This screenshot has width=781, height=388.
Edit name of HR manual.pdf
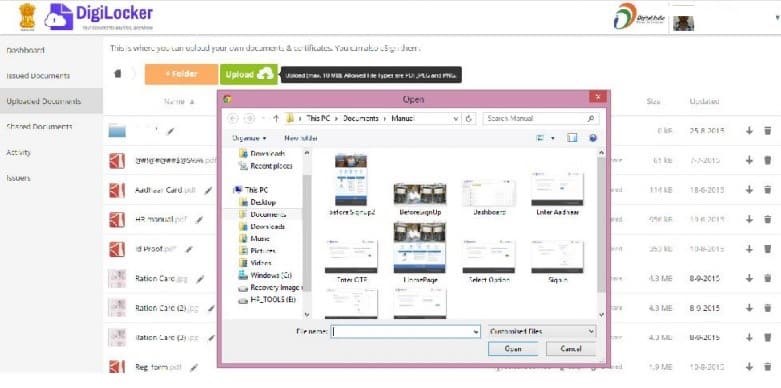199,219
